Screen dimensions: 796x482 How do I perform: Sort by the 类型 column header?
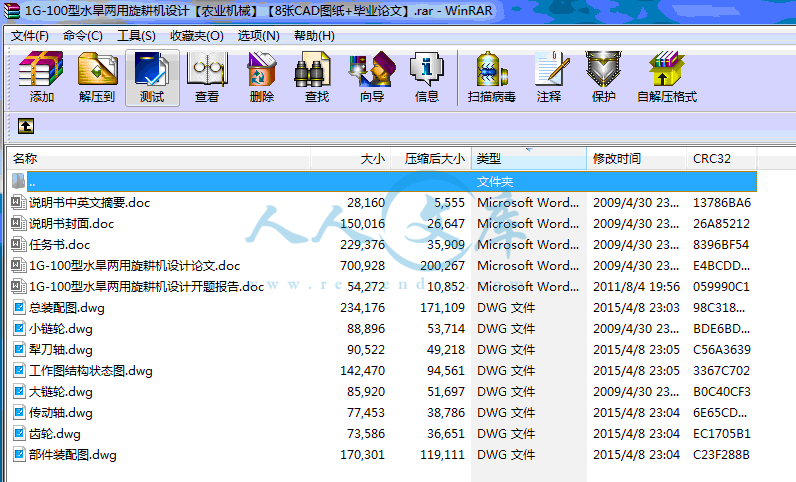(529, 158)
